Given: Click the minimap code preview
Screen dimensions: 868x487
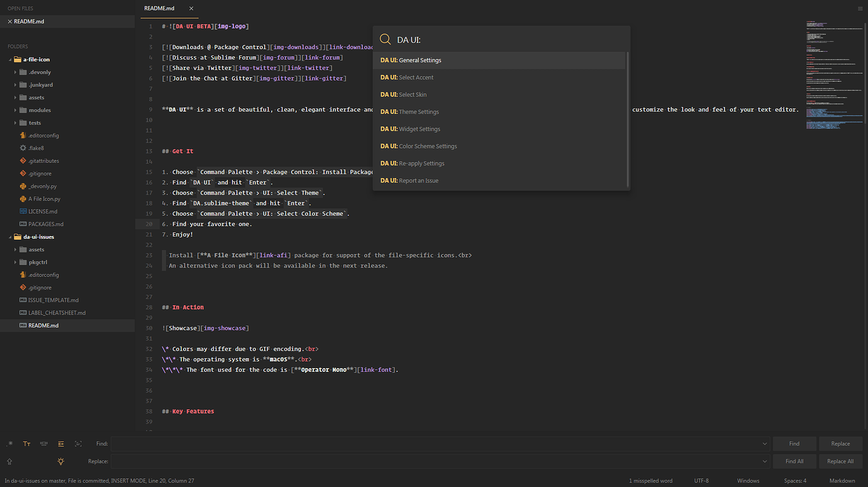Looking at the screenshot, I should point(834,76).
